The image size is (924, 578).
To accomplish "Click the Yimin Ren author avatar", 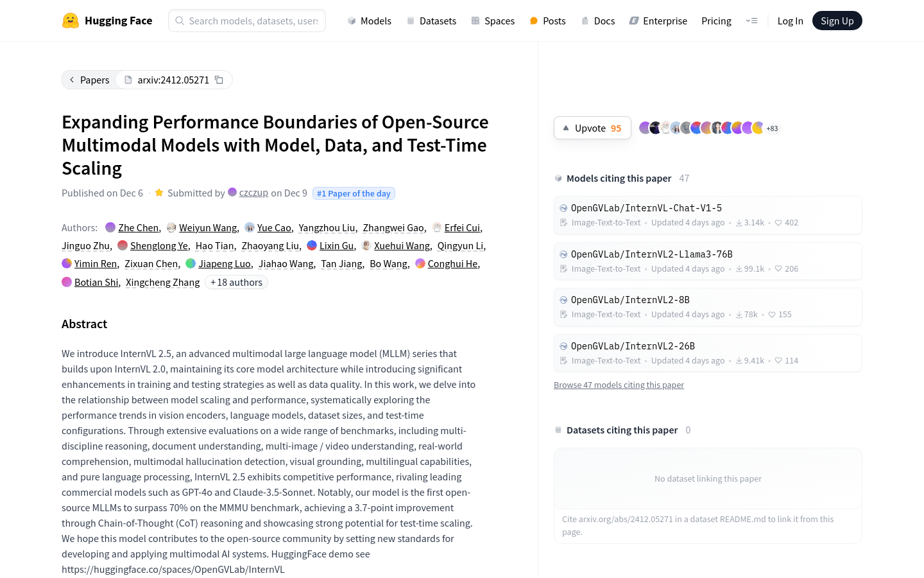I will [67, 263].
